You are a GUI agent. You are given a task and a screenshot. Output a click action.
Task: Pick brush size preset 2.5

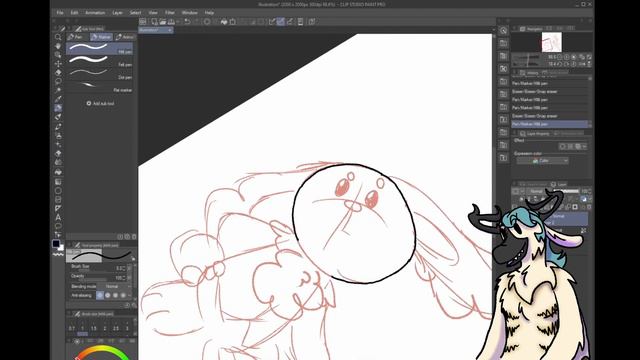tap(116, 328)
